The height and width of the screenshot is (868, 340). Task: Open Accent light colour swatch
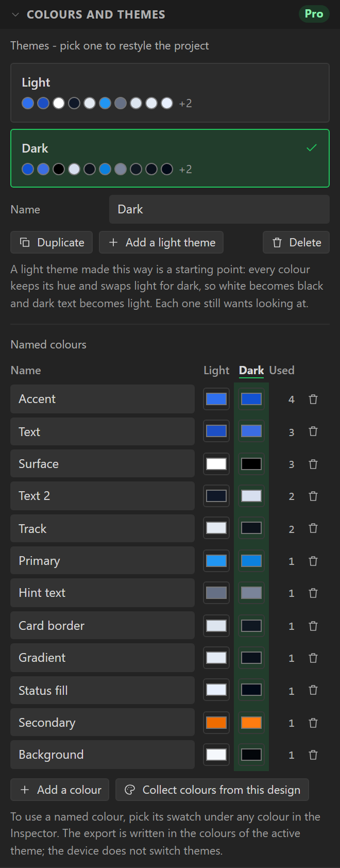pyautogui.click(x=216, y=399)
